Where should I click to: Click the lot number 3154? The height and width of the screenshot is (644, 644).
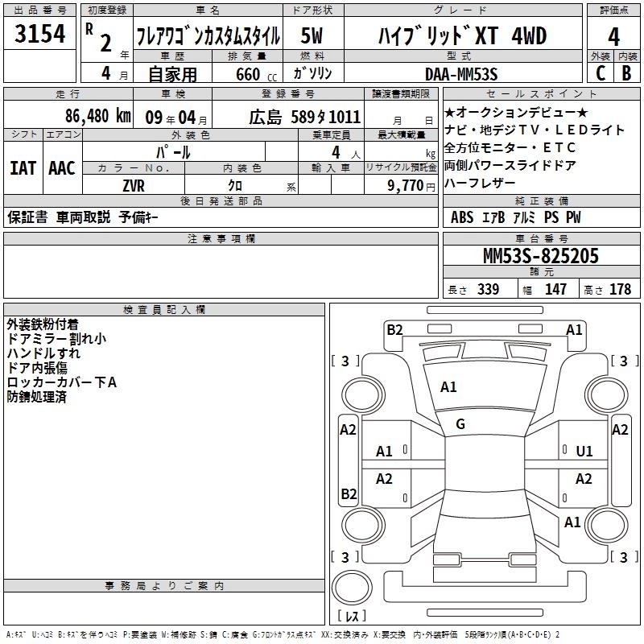[40, 36]
